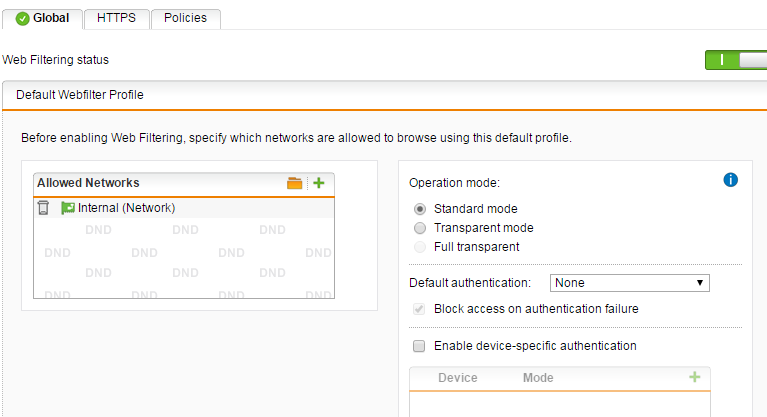
Task: Select the Internal (Network) entry
Action: [x=184, y=208]
